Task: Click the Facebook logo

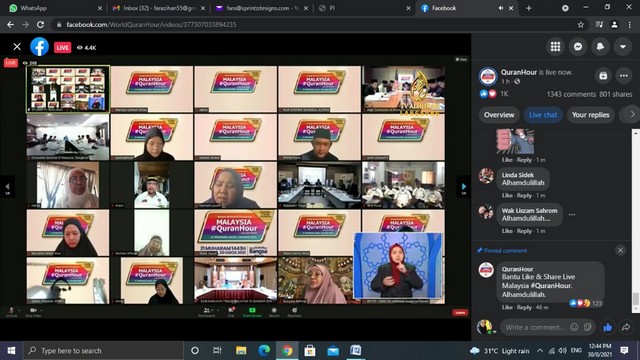Action: tap(40, 47)
